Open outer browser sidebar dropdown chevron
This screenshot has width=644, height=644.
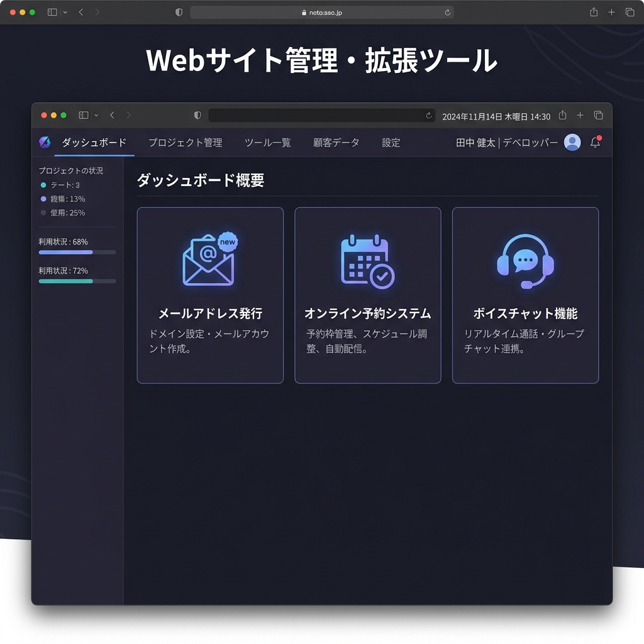coord(65,13)
